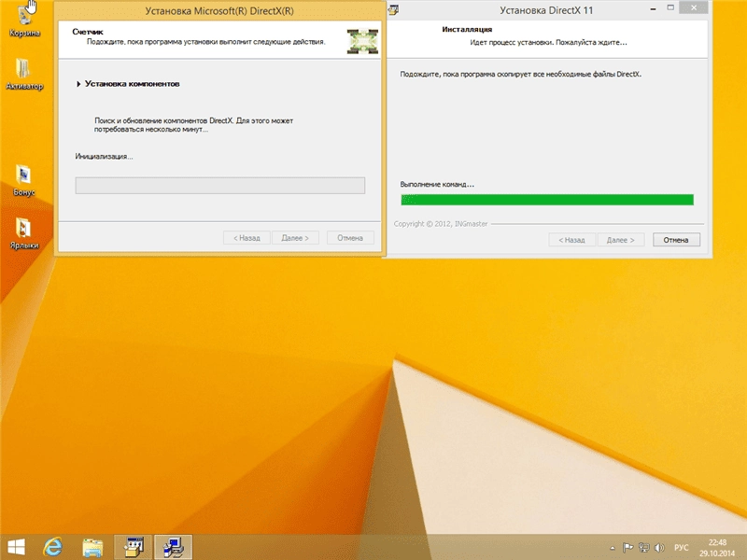
Task: Show hidden tray icons arrow
Action: coord(613,548)
